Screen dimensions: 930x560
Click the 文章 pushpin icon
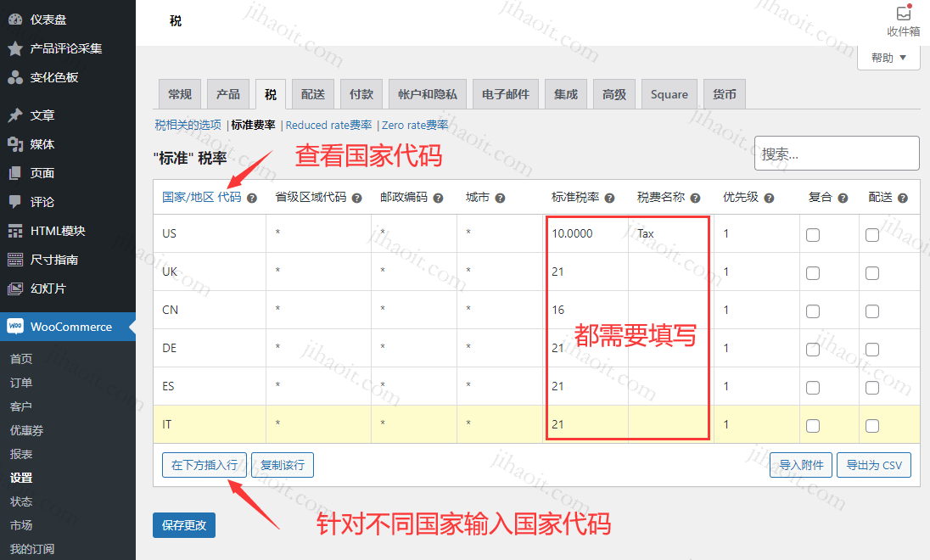pyautogui.click(x=15, y=115)
